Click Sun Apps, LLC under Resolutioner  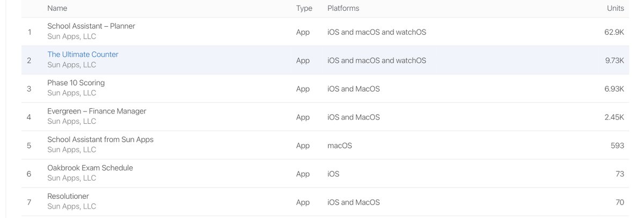coord(71,206)
